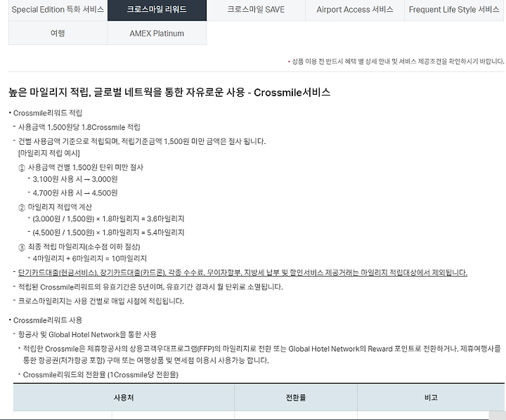
Task: Click the 'FFP' airline-mileage conversion paragraph
Action: pyautogui.click(x=261, y=355)
